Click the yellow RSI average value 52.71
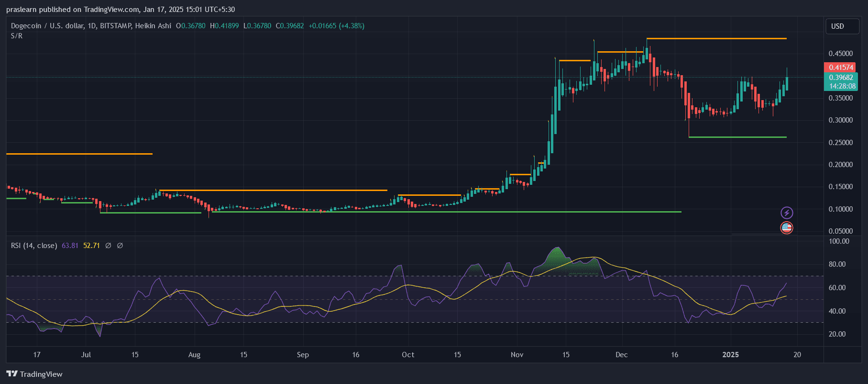This screenshot has width=868, height=384. pyautogui.click(x=91, y=246)
